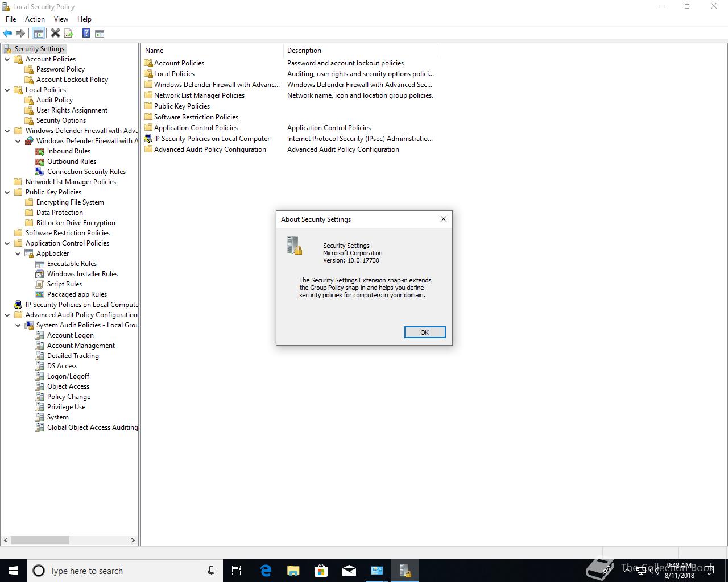Collapse Windows Defender Firewall top-level node
The width and height of the screenshot is (728, 582).
7,131
